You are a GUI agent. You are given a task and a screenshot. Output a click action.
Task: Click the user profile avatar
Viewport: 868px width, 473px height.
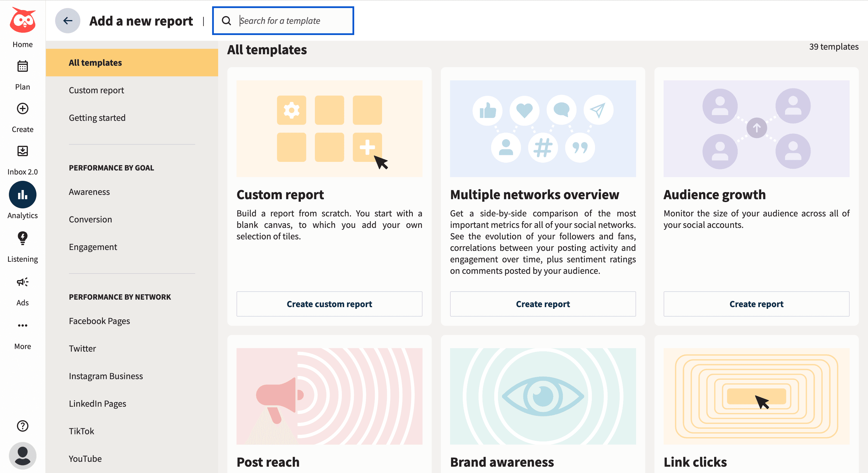click(x=23, y=455)
